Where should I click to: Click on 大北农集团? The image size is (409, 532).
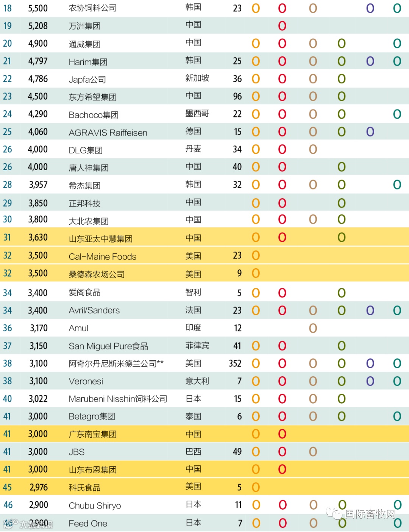pyautogui.click(x=89, y=221)
